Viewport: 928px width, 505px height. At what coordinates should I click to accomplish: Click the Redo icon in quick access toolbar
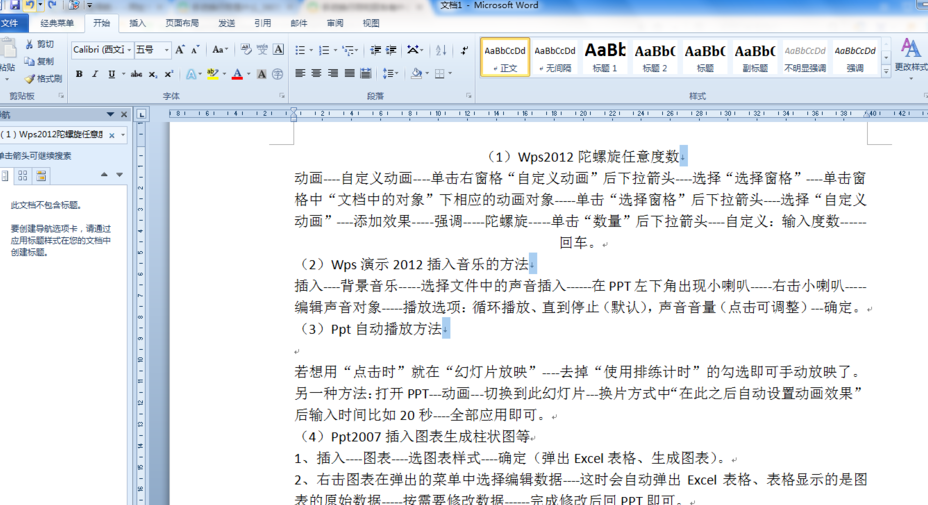(52, 5)
